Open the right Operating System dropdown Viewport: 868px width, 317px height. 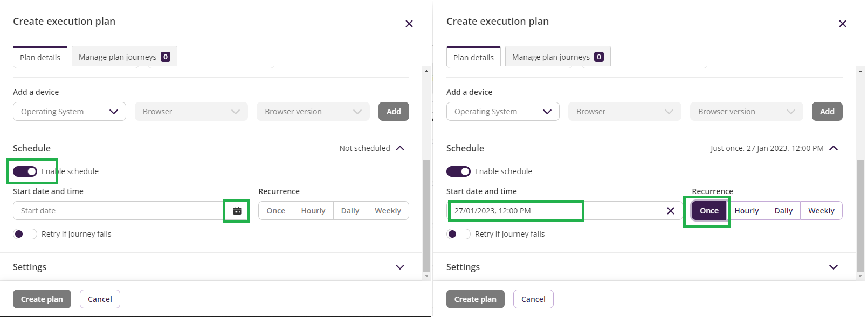click(x=503, y=112)
